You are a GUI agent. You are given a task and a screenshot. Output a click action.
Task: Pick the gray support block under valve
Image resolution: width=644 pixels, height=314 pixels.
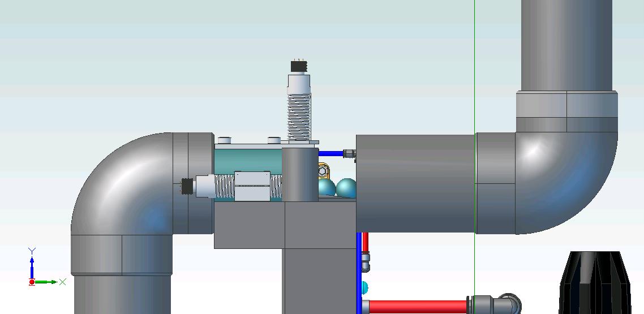[284, 225]
